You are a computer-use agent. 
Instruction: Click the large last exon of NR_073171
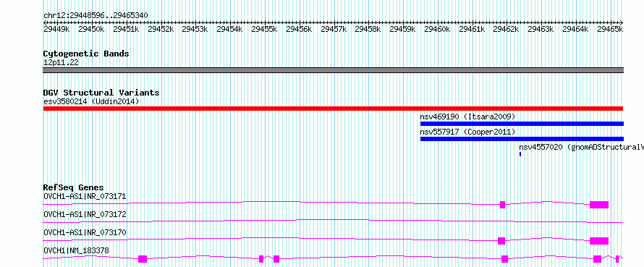599,205
